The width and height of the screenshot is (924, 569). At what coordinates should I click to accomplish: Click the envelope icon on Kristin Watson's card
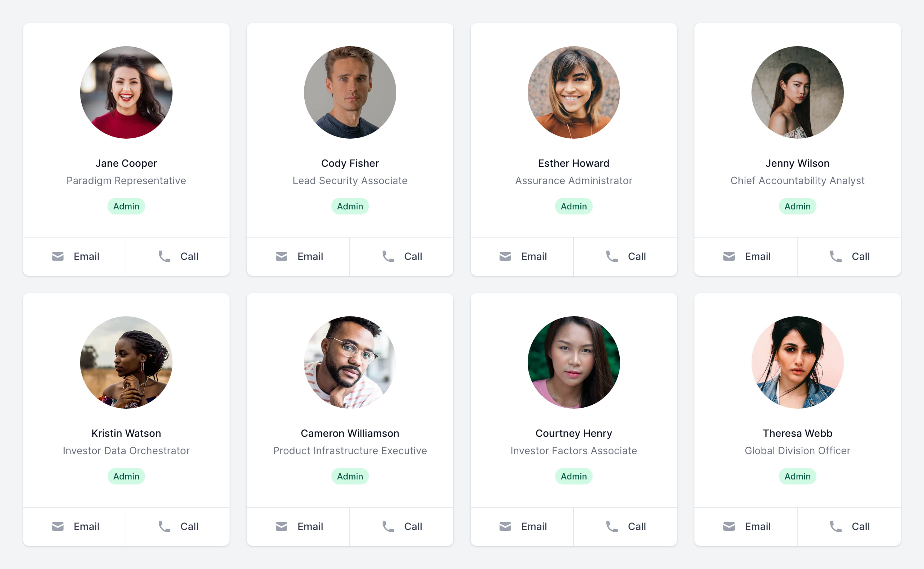click(x=57, y=526)
